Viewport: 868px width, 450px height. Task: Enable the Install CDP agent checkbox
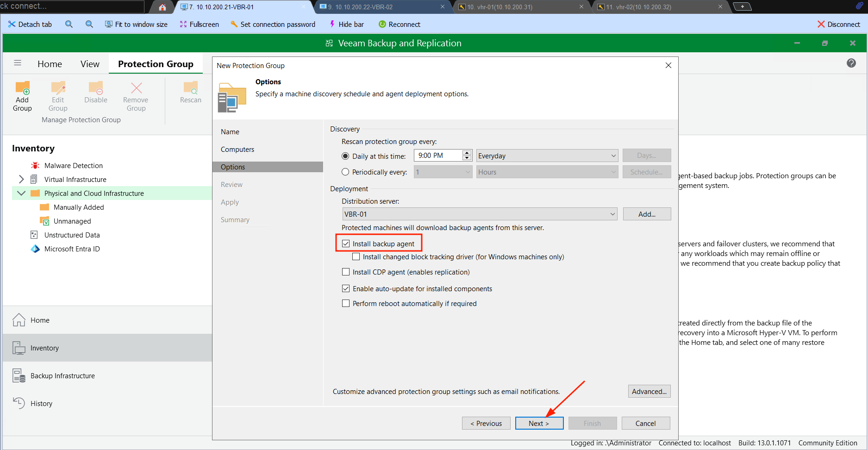pyautogui.click(x=346, y=272)
